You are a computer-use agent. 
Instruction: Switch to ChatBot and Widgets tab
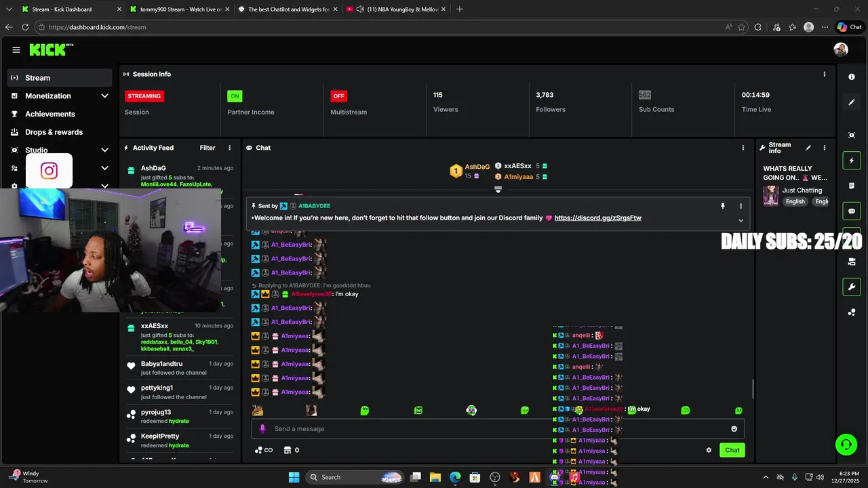click(288, 9)
